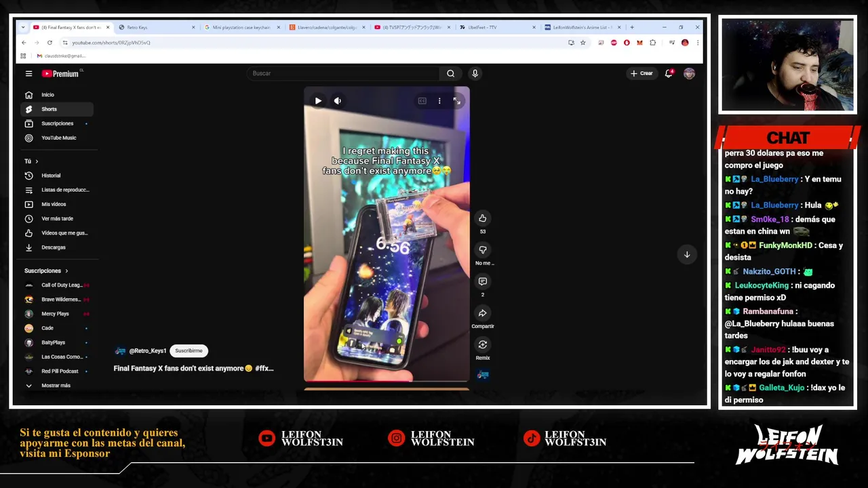
Task: Enter fullscreen for the Short
Action: 457,101
